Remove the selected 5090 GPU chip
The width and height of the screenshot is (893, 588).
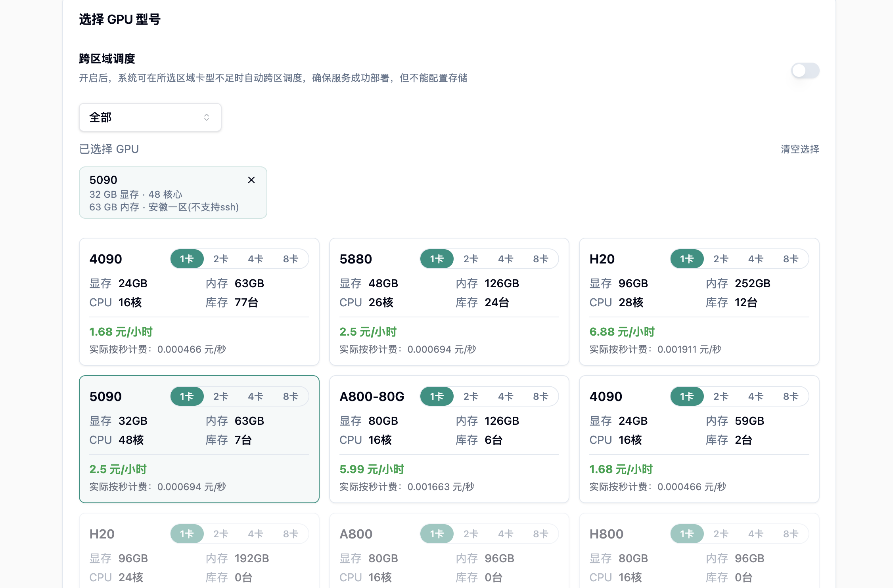[251, 180]
